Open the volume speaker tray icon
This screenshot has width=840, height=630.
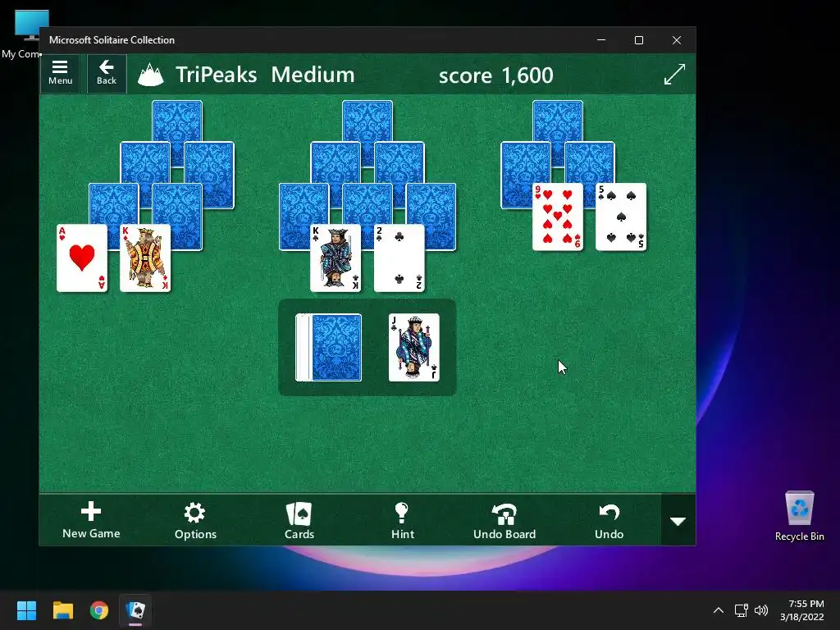coord(760,610)
